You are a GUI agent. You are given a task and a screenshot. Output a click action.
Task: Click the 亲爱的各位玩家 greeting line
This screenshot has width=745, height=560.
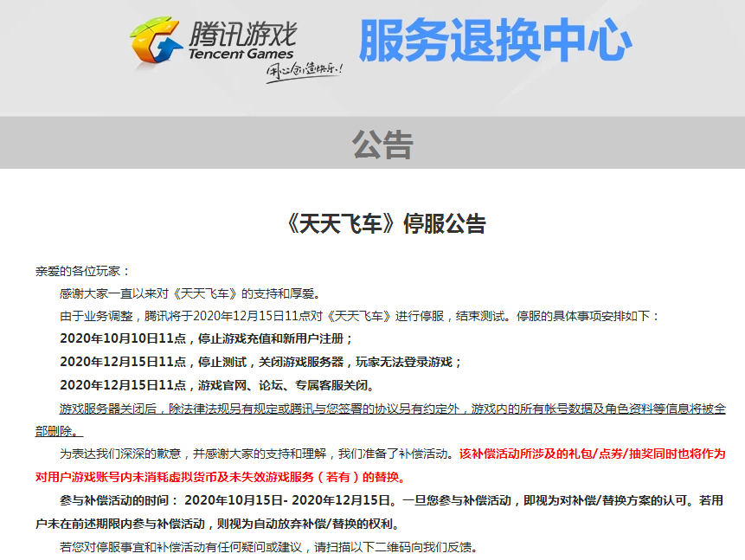point(83,271)
